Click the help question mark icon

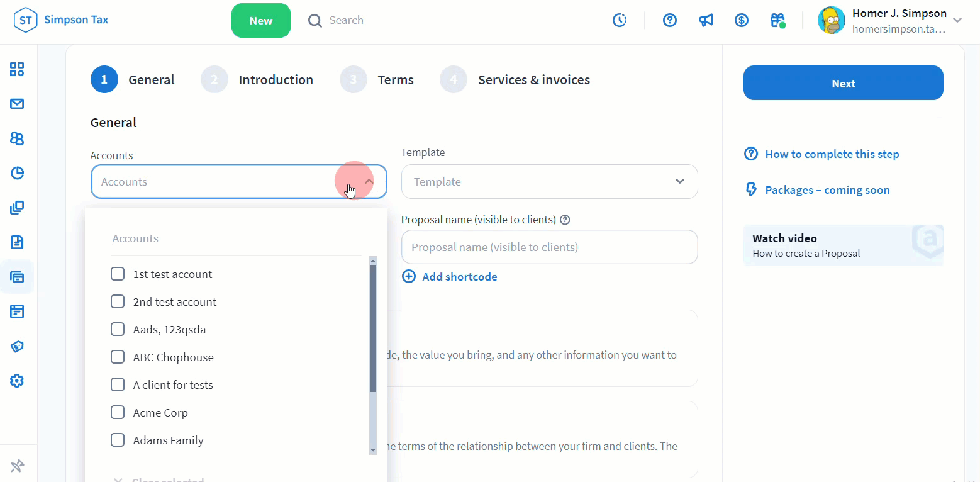(670, 20)
